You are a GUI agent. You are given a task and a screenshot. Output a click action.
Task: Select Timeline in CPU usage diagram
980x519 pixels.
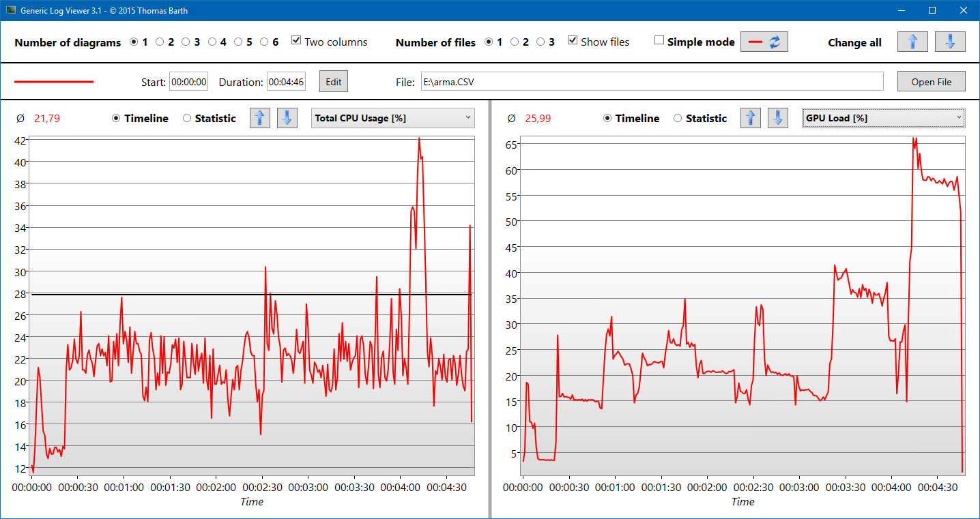click(116, 118)
